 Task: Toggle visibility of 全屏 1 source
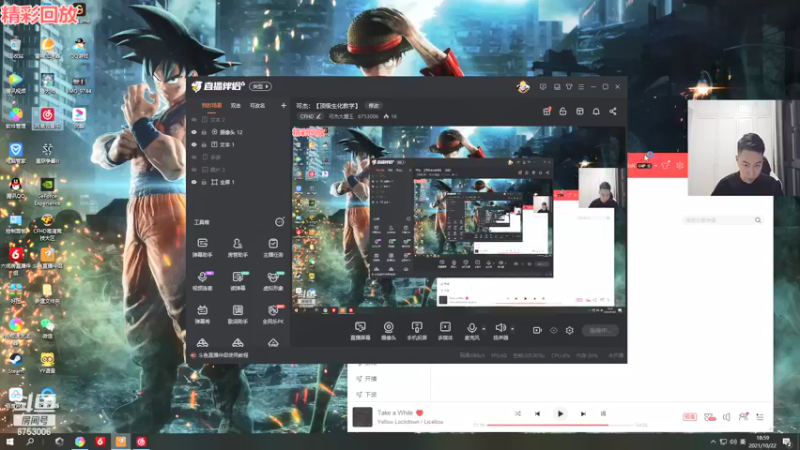click(x=194, y=182)
